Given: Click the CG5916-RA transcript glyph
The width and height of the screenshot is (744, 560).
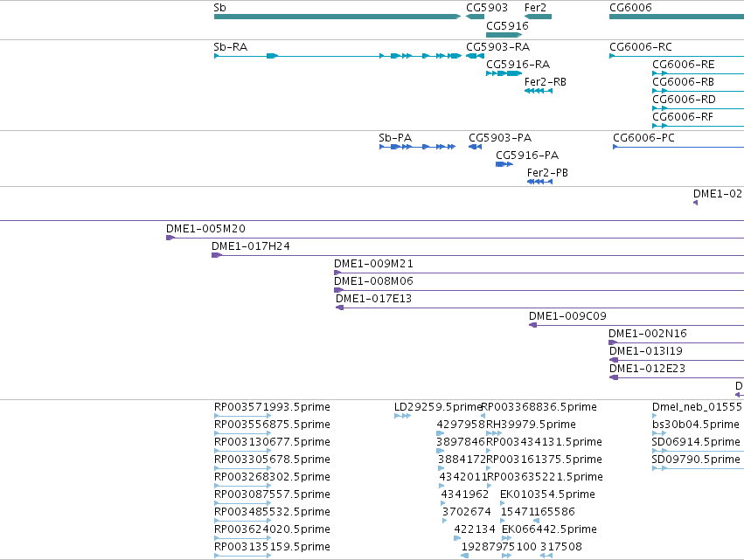Looking at the screenshot, I should tap(504, 73).
